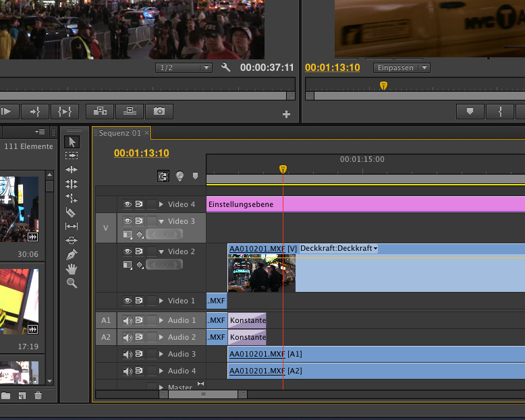
Task: Switch to the Sequenz 01 tab
Action: click(119, 133)
